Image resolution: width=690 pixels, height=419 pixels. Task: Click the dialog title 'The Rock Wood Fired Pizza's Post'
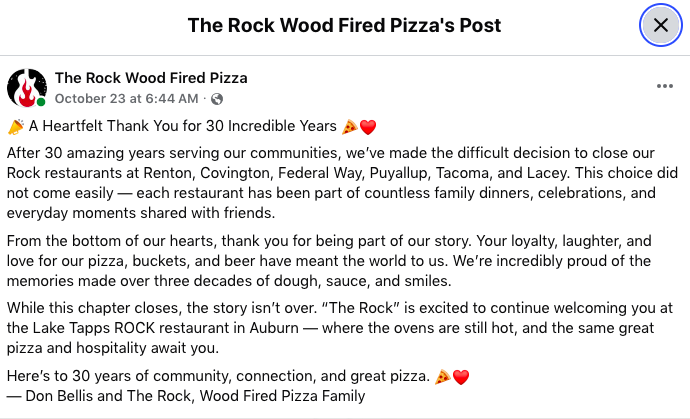[x=344, y=25]
